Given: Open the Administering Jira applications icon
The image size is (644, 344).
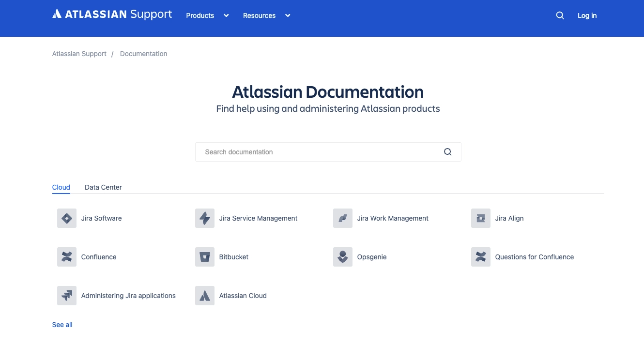Looking at the screenshot, I should 67,296.
